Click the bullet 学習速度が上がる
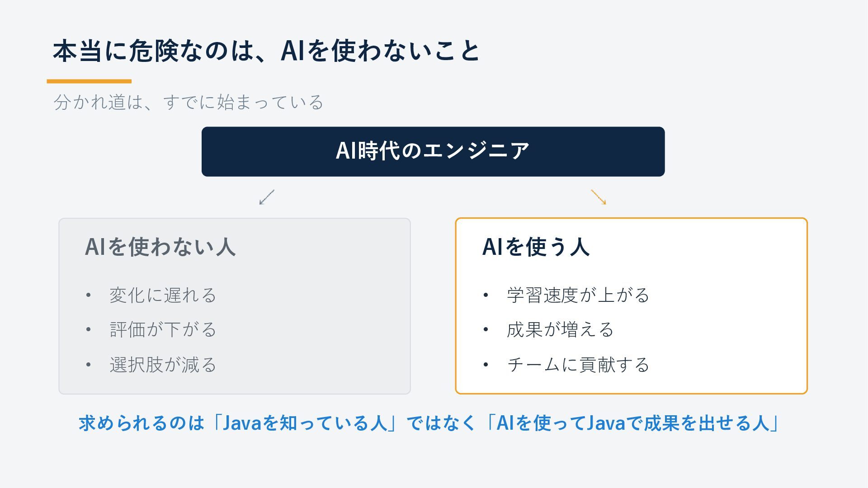 (578, 295)
